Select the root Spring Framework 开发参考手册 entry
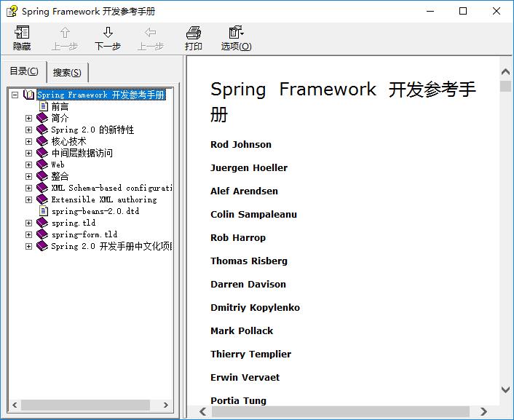The height and width of the screenshot is (420, 514). (101, 95)
